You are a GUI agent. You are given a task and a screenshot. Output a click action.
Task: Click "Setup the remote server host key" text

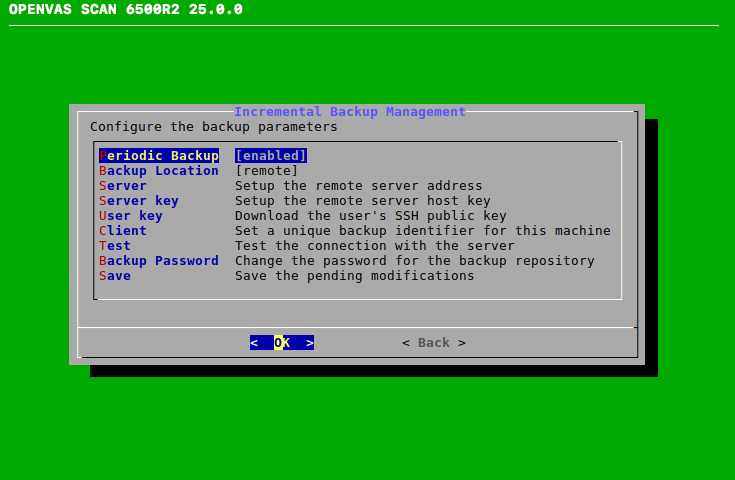click(362, 201)
